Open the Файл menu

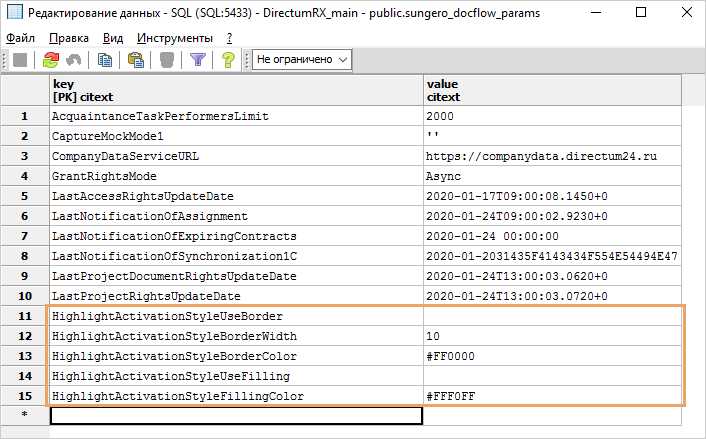(x=19, y=37)
